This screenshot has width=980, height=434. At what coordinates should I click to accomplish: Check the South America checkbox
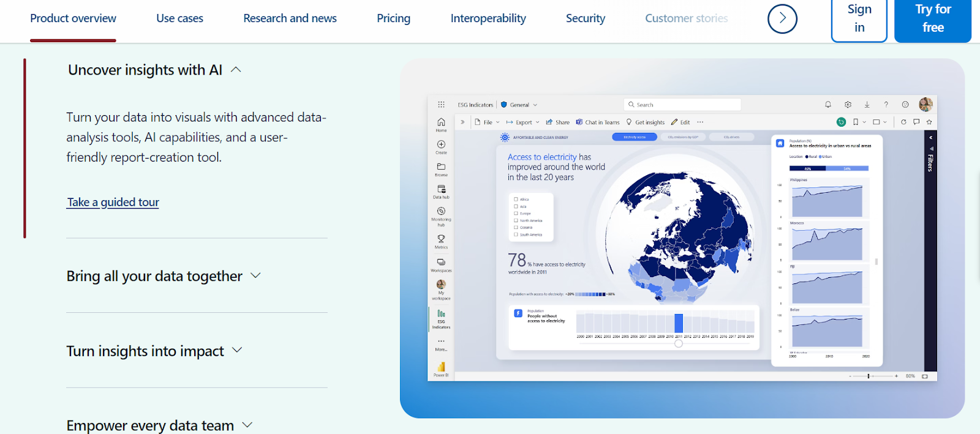(516, 234)
